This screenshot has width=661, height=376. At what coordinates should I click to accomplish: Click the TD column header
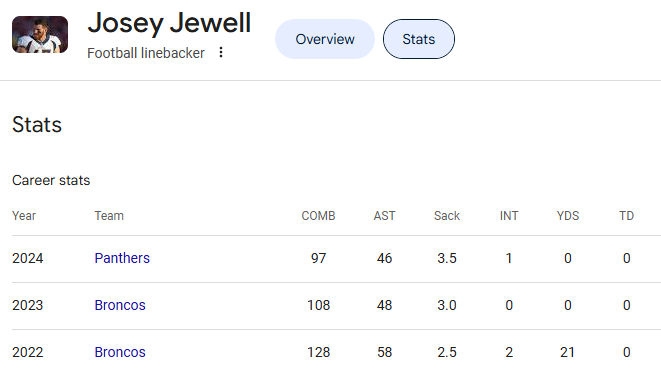(626, 216)
